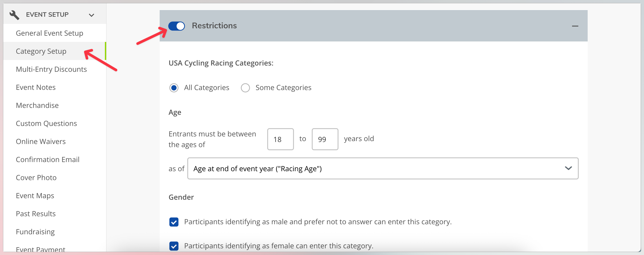
Task: Click the Event Setup wrench icon
Action: 14,15
